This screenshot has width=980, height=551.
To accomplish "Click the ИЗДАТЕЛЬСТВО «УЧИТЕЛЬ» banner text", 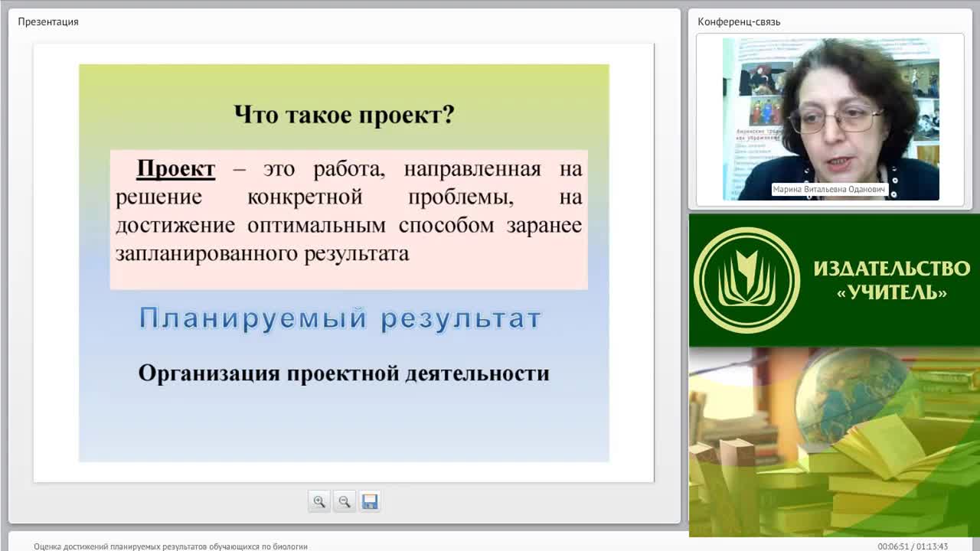I will [891, 280].
